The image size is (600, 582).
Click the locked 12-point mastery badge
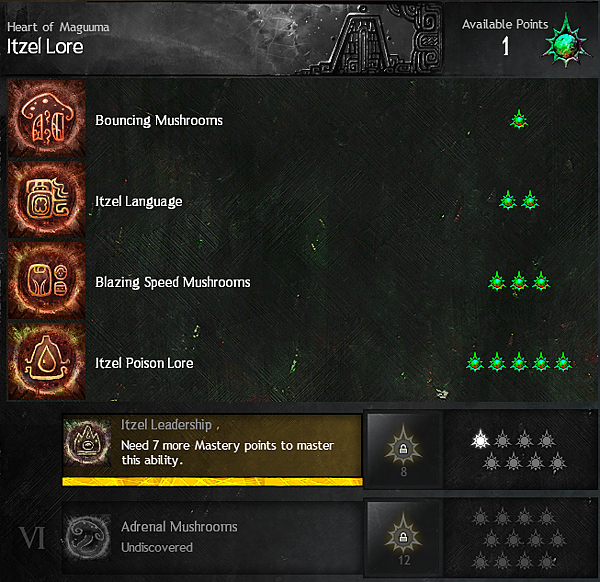point(403,538)
